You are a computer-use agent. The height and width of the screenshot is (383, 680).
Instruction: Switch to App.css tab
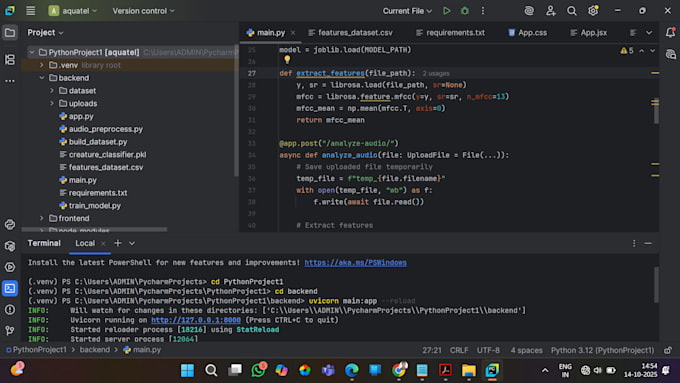tap(527, 33)
